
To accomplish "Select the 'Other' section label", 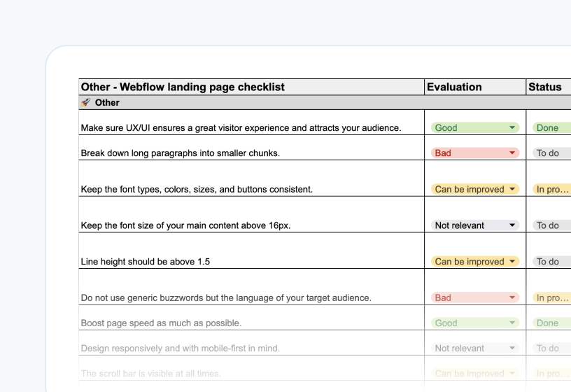I will (107, 103).
